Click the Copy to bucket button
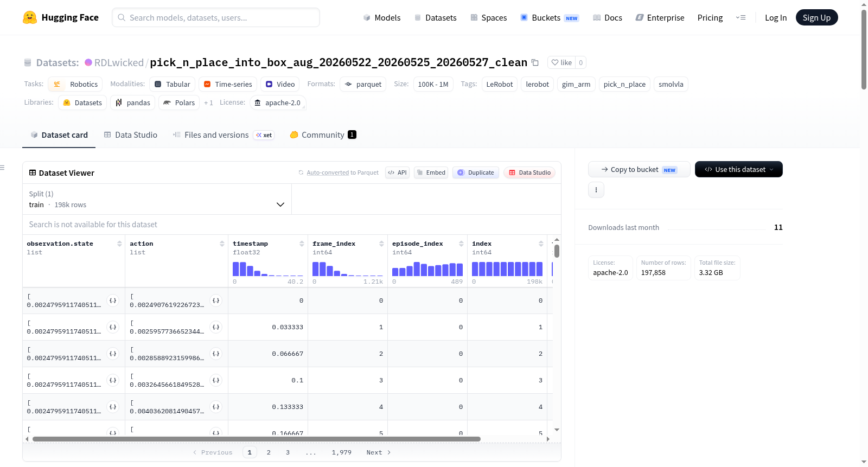Screen dimensions: 868x467 click(x=639, y=169)
